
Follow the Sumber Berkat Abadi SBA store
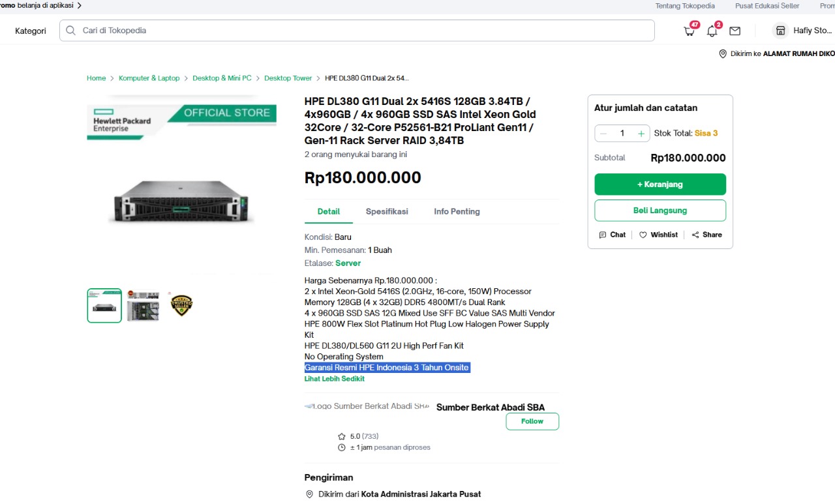click(x=532, y=421)
